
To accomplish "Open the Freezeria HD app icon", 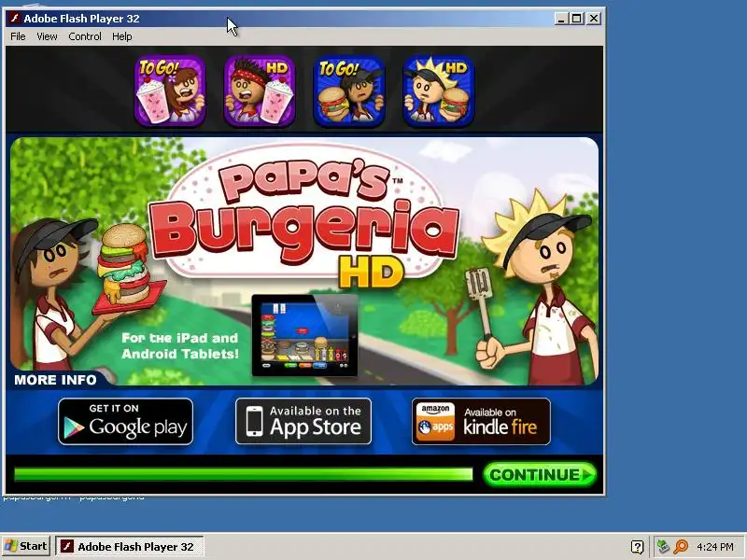I will (x=260, y=91).
